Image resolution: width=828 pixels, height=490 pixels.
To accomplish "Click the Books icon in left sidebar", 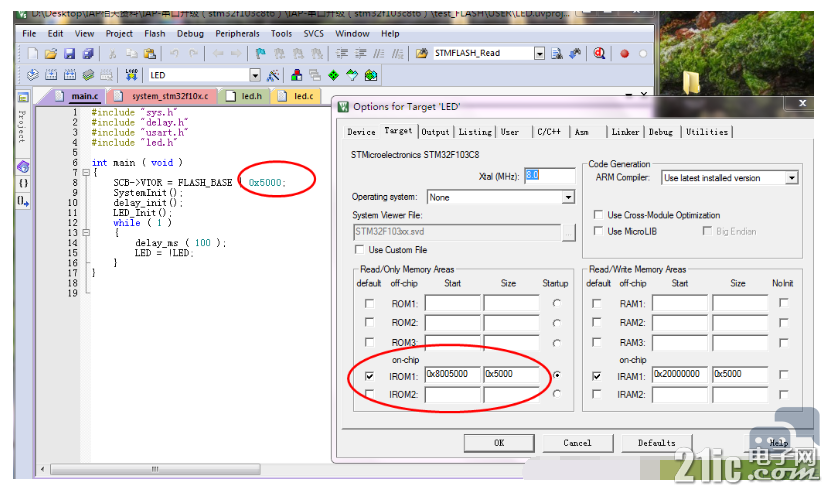I will pyautogui.click(x=23, y=167).
